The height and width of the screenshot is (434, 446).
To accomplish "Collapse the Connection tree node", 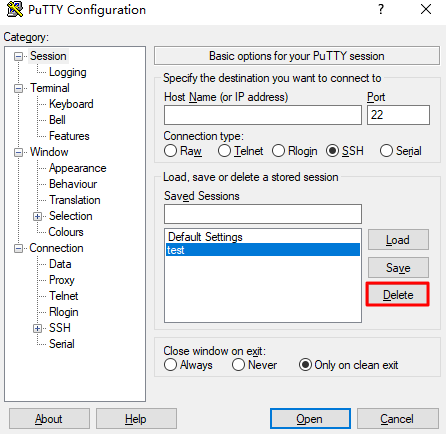I will coord(18,249).
